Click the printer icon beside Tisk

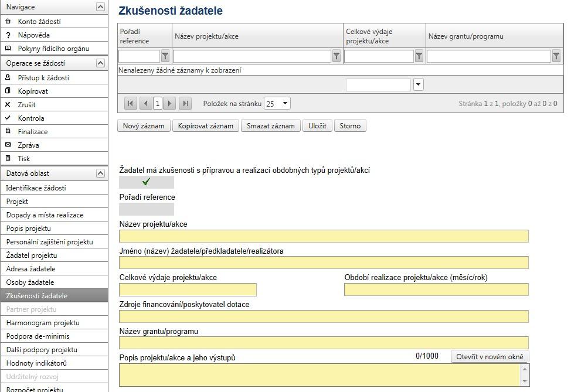pos(8,158)
